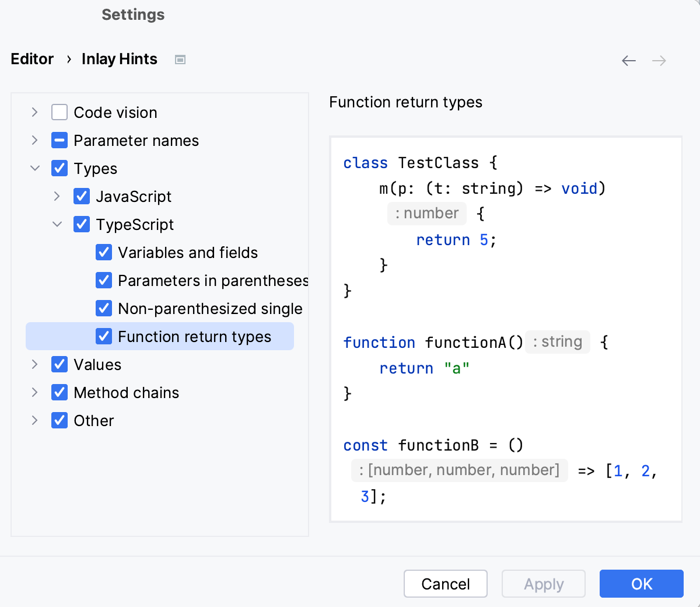This screenshot has width=700, height=607.
Task: Toggle the Parameter names checkbox
Action: pyautogui.click(x=59, y=140)
